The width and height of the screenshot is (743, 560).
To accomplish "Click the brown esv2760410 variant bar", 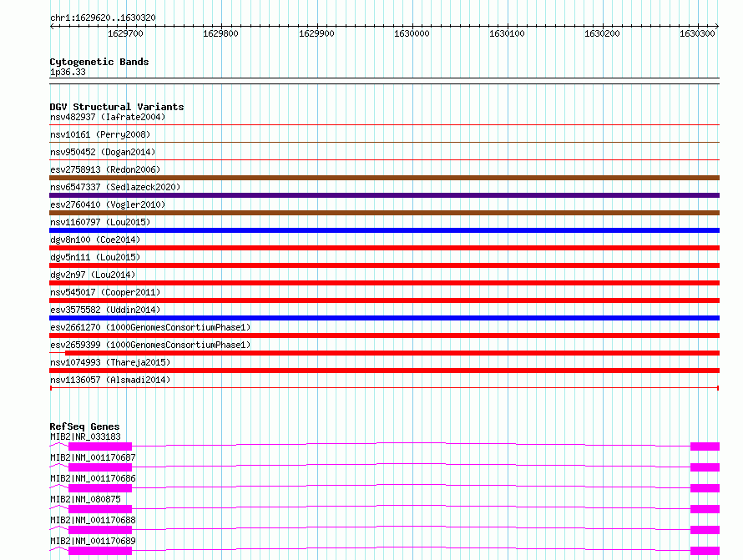I will [384, 213].
